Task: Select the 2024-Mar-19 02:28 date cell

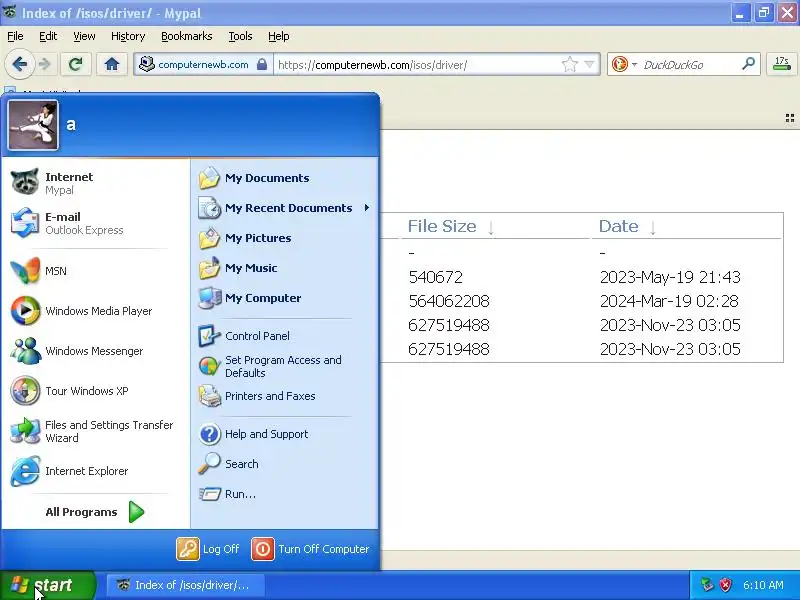Action: pos(669,301)
